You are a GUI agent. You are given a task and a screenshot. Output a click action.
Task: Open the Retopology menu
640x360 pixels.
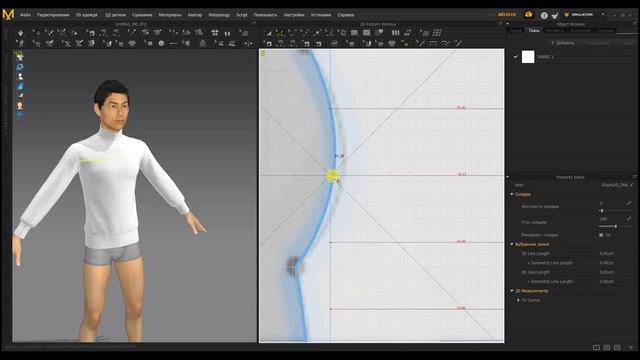(x=219, y=15)
